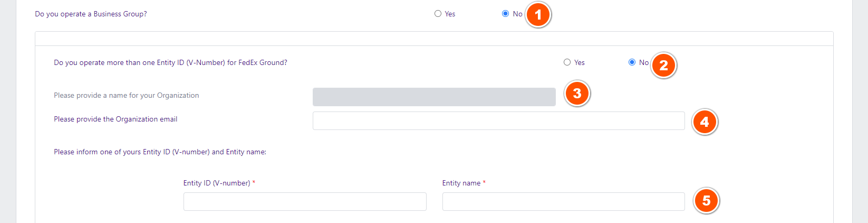Click 'Please provide a name for your Organization' label
868x223 pixels.
[126, 95]
